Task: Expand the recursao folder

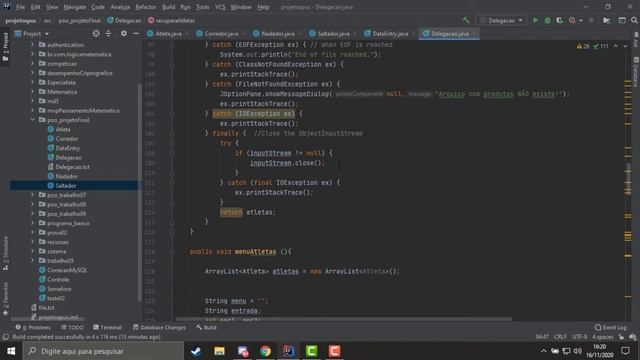Action: coord(32,242)
